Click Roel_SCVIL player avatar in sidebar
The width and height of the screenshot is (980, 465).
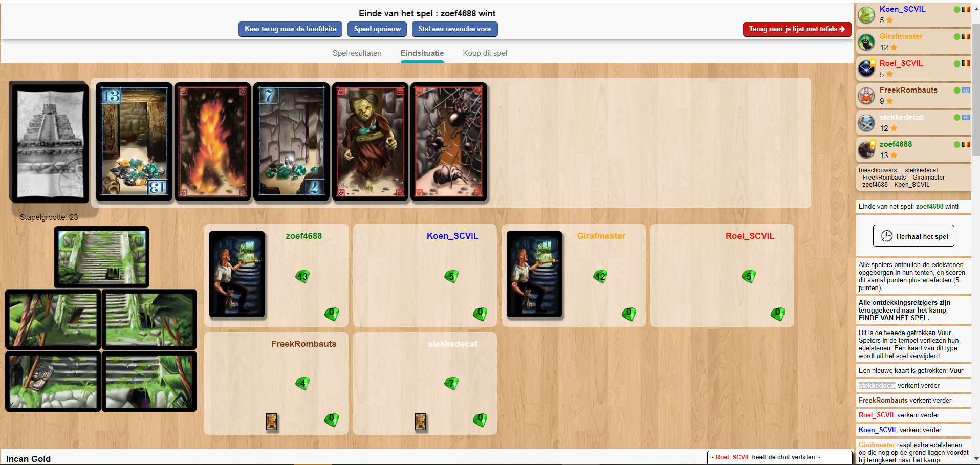(x=866, y=69)
